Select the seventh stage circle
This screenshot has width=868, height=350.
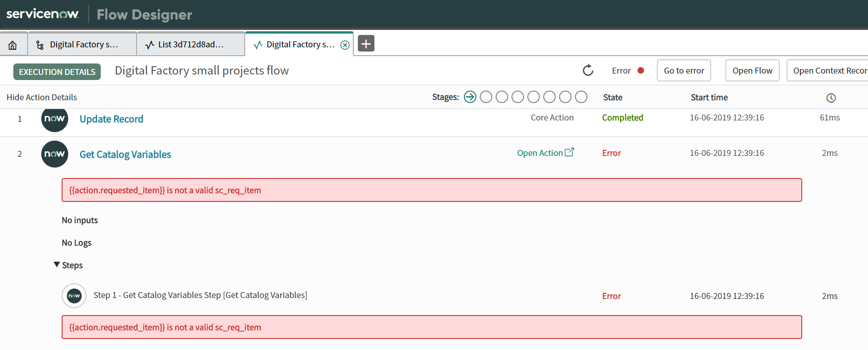(x=565, y=97)
